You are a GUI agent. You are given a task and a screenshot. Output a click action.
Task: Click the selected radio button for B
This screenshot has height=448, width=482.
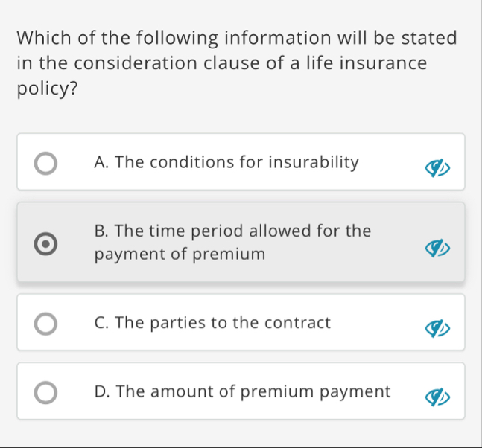(45, 244)
